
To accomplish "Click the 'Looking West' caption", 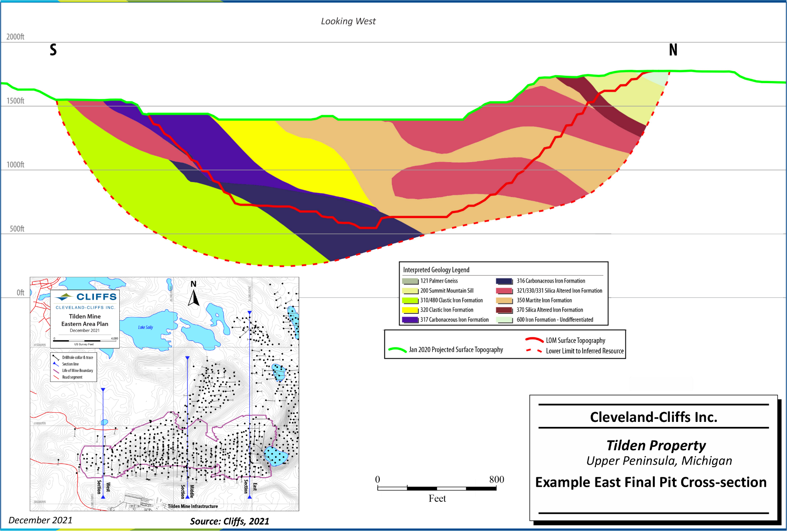I will [x=348, y=21].
